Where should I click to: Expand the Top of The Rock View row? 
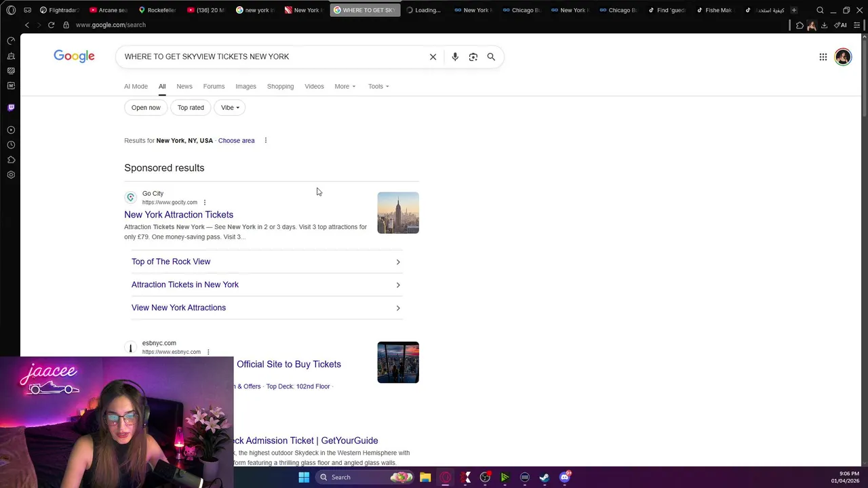[x=266, y=262]
